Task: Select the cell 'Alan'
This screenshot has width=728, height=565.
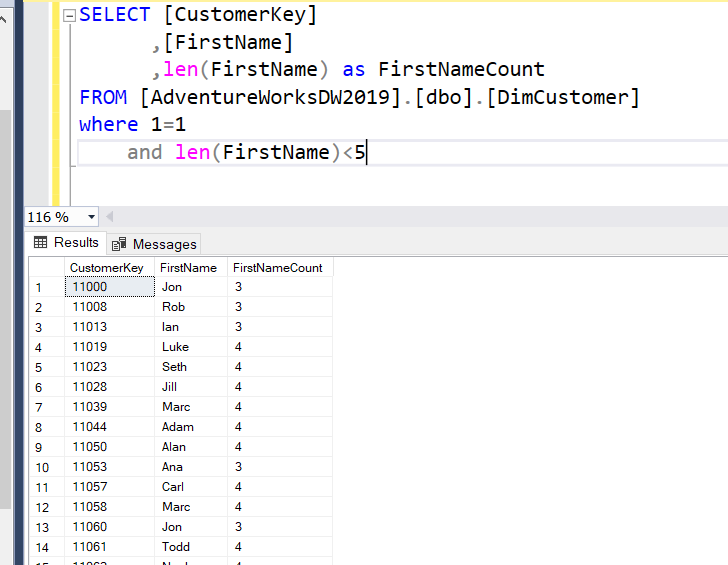Action: click(191, 446)
